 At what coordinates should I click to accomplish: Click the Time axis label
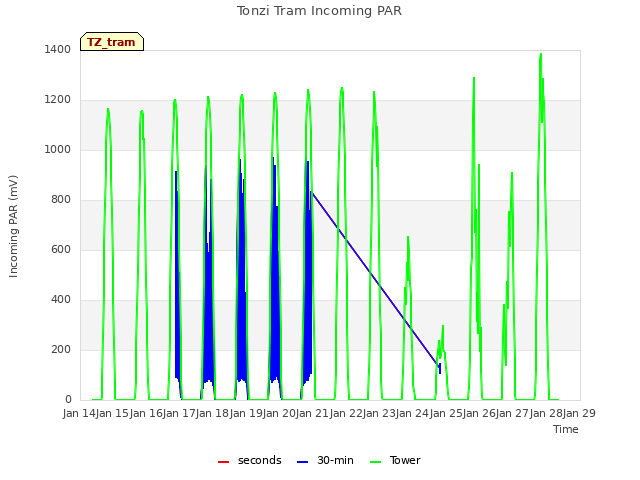point(565,429)
